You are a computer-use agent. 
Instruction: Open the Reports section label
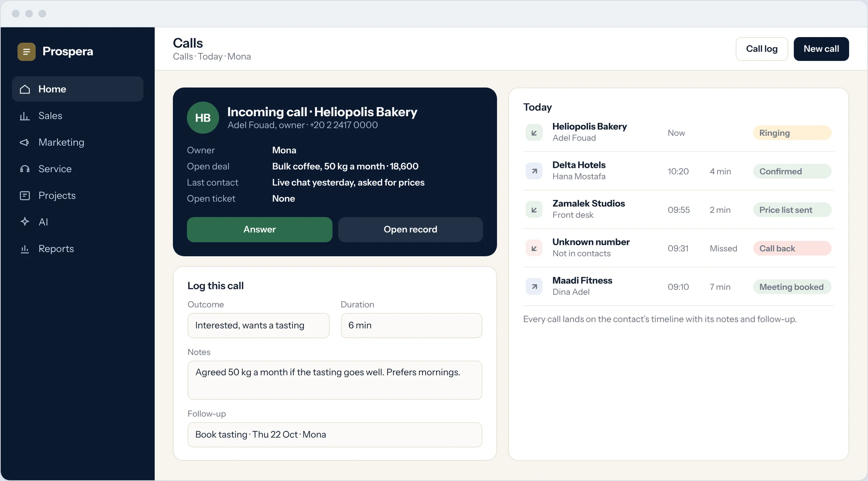(x=56, y=249)
